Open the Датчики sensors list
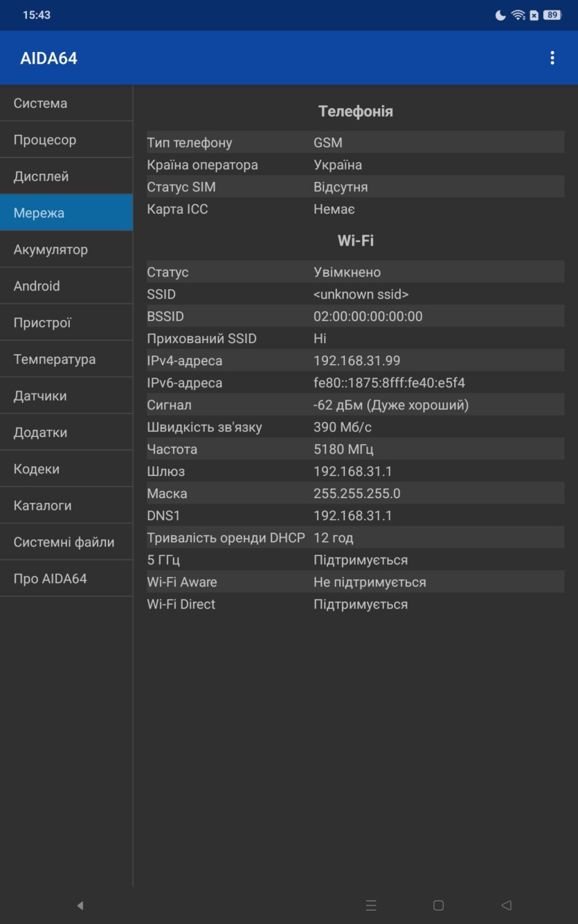The height and width of the screenshot is (924, 578). click(66, 396)
